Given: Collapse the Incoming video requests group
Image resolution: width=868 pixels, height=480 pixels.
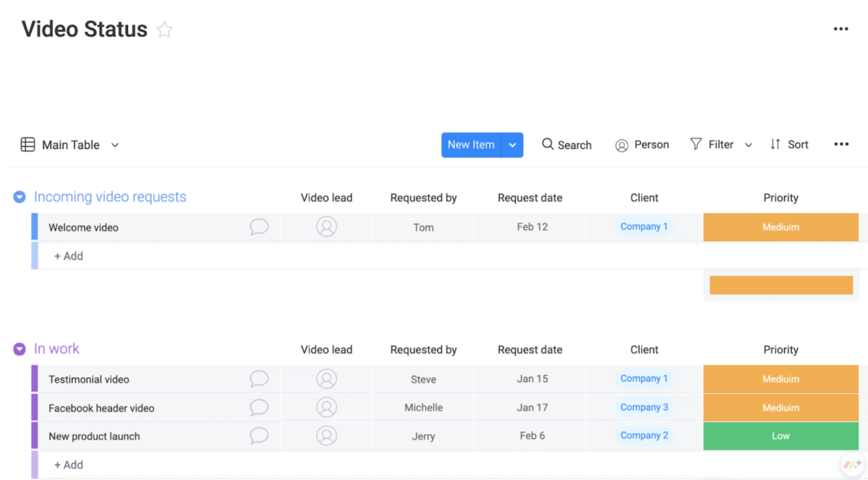Looking at the screenshot, I should click(19, 196).
